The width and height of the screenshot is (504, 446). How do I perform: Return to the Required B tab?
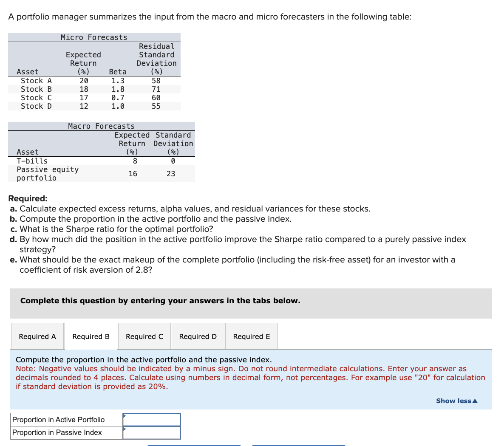point(91,336)
